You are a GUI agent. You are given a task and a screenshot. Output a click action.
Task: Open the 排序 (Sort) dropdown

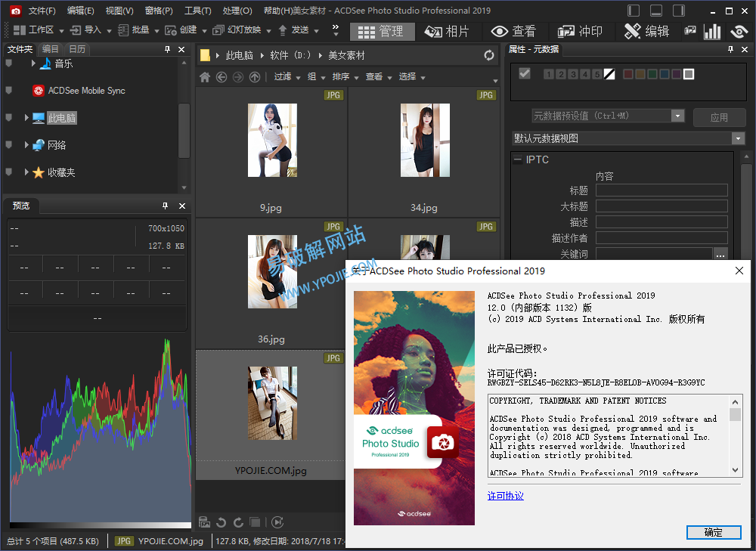tap(345, 76)
